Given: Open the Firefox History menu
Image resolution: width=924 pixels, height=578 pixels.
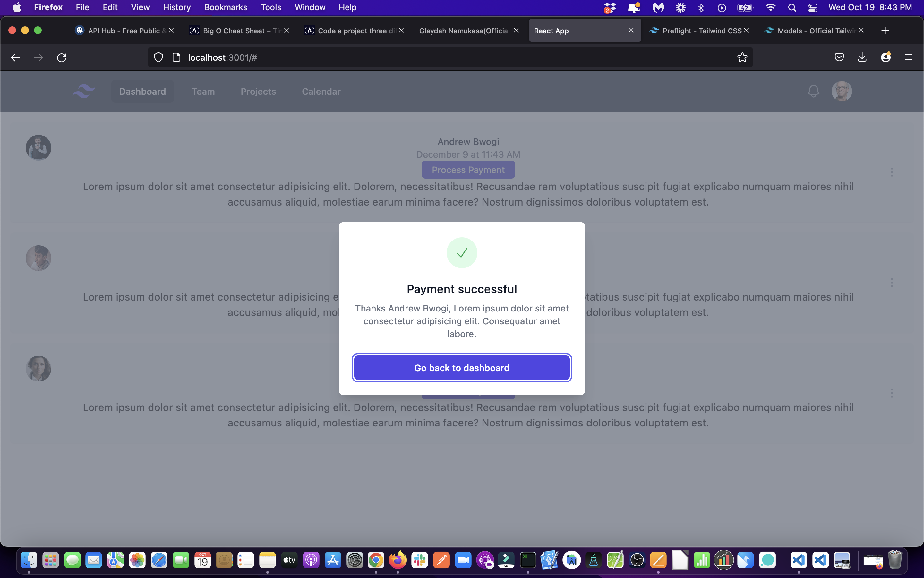Looking at the screenshot, I should (177, 7).
